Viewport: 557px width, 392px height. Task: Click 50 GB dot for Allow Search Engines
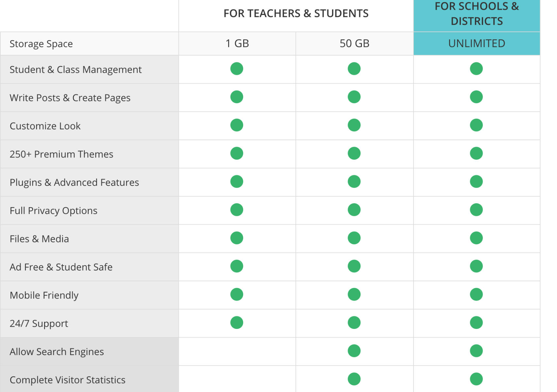coord(354,351)
